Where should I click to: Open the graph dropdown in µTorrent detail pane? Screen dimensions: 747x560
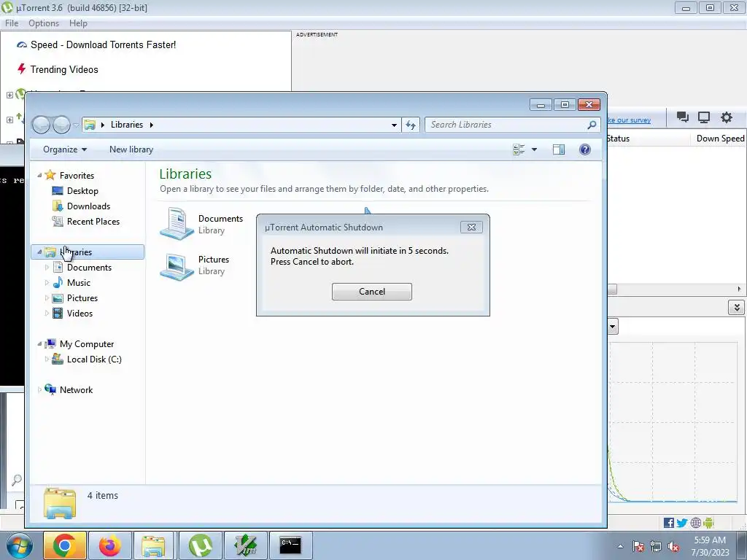[x=613, y=327]
